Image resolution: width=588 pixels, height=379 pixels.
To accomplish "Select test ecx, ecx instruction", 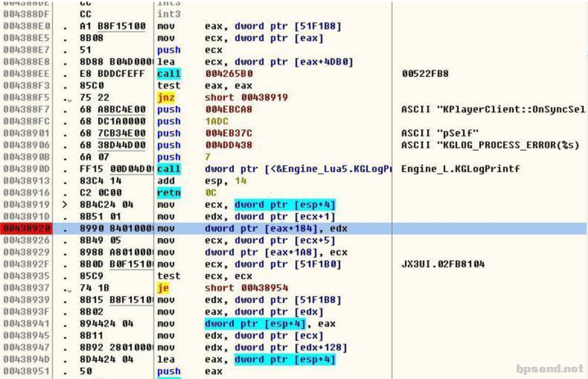I will [204, 276].
